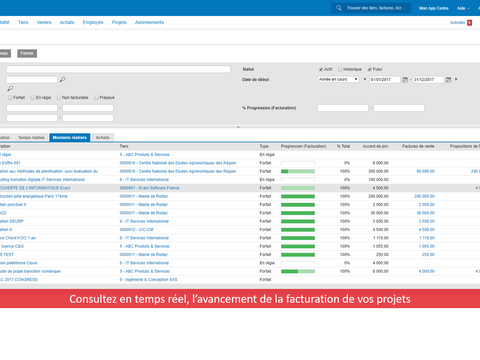This screenshot has width=480, height=360.
Task: Open tiers link 0000012 - CIC-CM
Action: [x=136, y=230]
